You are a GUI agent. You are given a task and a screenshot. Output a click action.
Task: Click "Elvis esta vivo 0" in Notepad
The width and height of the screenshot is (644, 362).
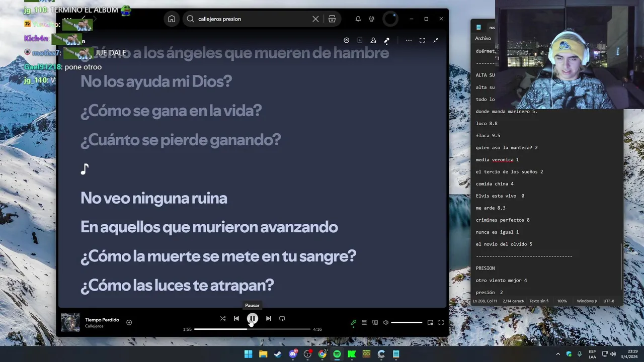tap(500, 196)
